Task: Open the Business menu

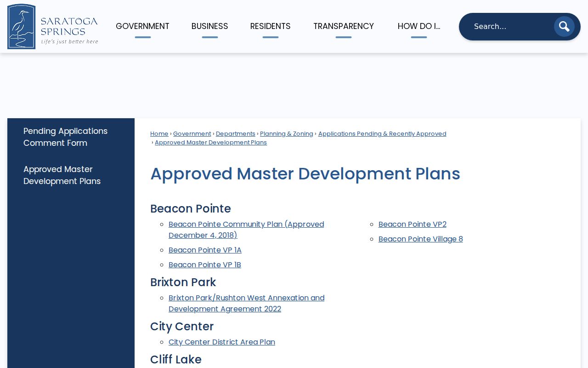Action: click(210, 26)
